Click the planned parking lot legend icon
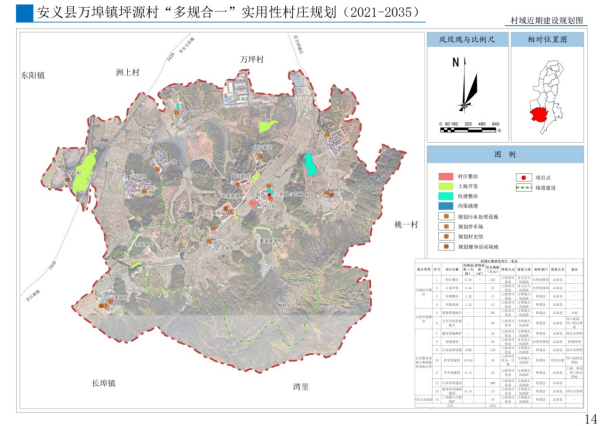Image resolution: width=602 pixels, height=426 pixels. tap(446, 227)
